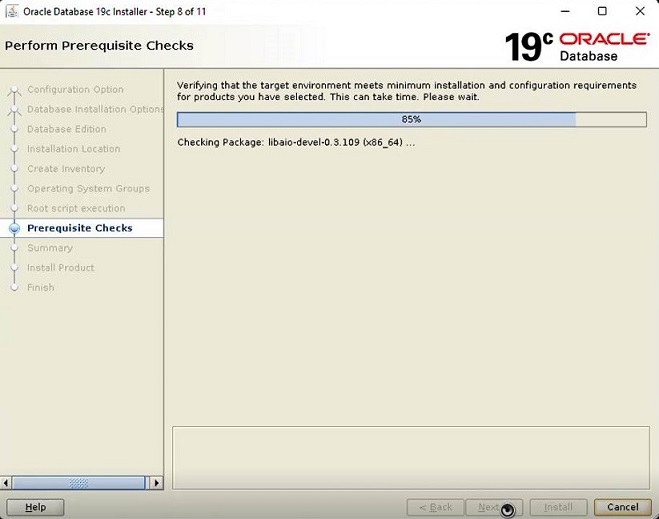Select the Database Installation Options step
Image resolution: width=659 pixels, height=519 pixels.
95,109
